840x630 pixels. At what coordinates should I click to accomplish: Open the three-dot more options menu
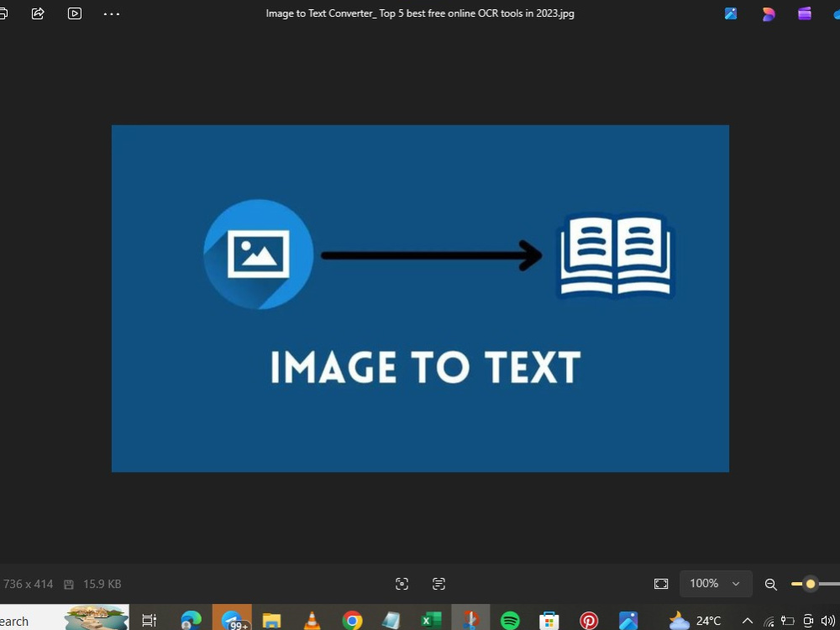112,14
